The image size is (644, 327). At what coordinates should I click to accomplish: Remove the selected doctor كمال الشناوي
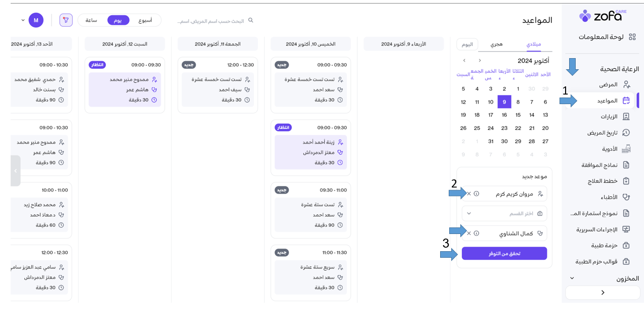[x=469, y=233]
